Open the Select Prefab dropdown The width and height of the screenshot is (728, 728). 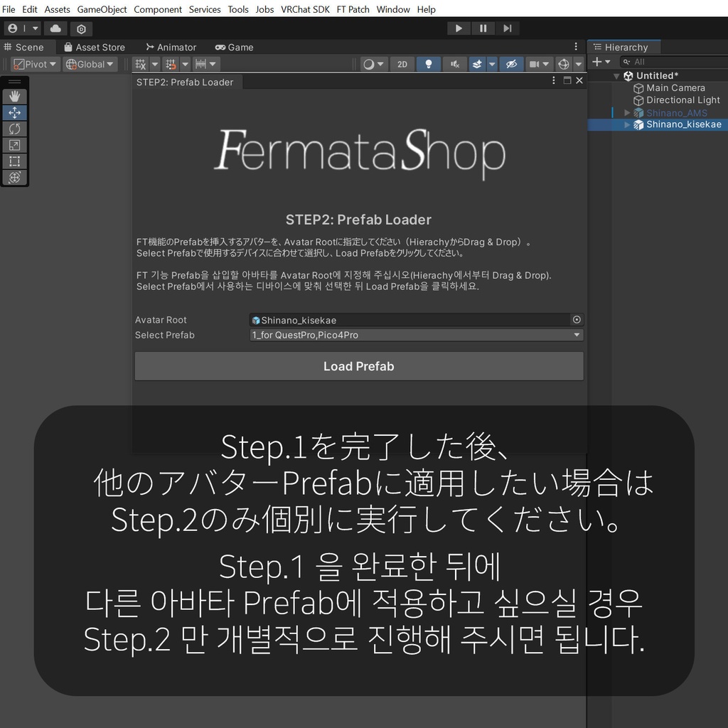416,335
